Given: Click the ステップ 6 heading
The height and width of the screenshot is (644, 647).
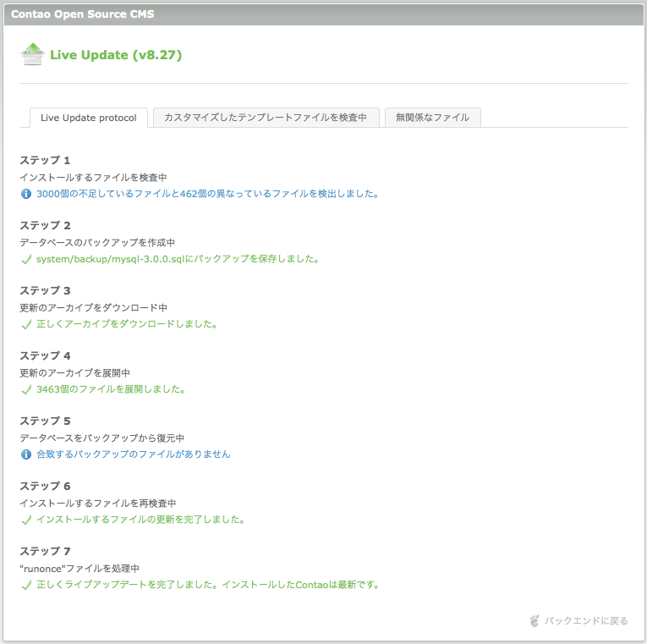Looking at the screenshot, I should pyautogui.click(x=45, y=487).
